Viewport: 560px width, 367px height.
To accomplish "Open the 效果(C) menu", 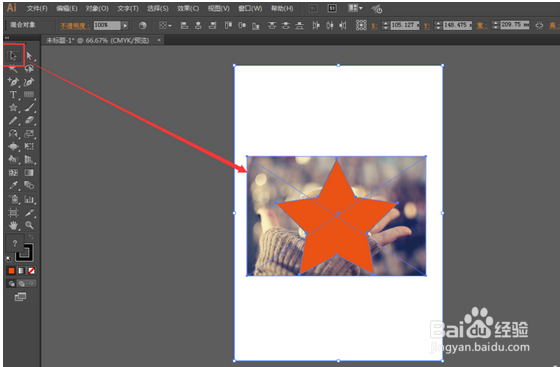I will (x=188, y=8).
